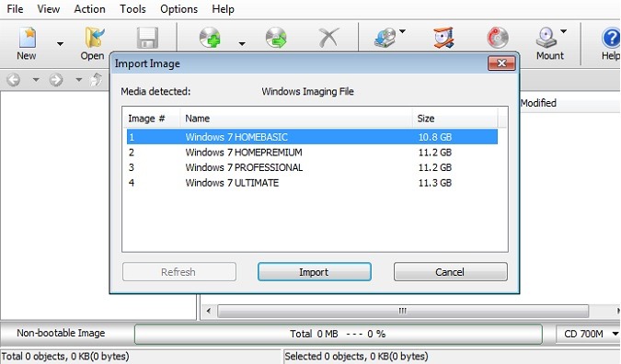Click the Extract disc icon with green arrow
The image size is (621, 364).
click(x=276, y=38)
